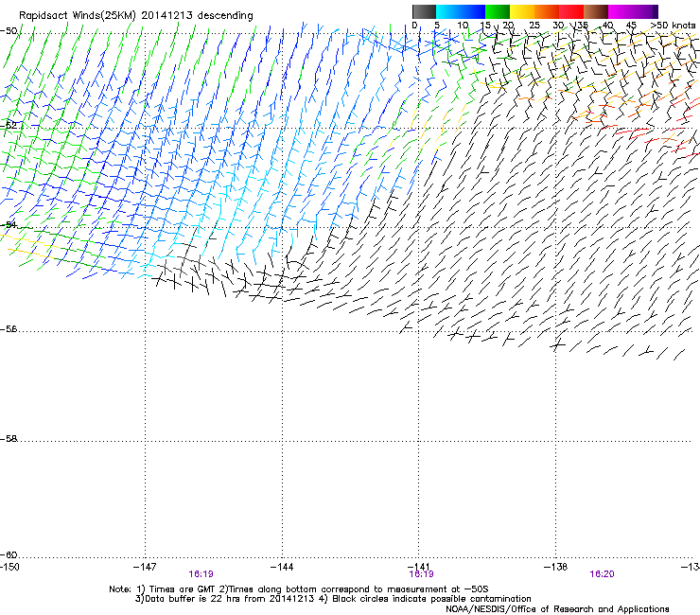Select the cyan 5 knots legend segment
This screenshot has height=615, width=700.
pos(448,11)
